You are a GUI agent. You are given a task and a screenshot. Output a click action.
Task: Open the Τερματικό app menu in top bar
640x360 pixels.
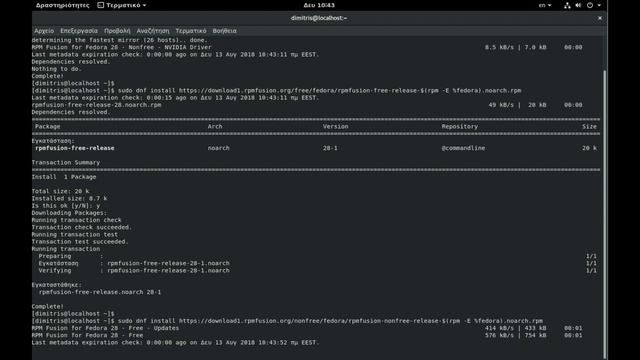point(122,5)
